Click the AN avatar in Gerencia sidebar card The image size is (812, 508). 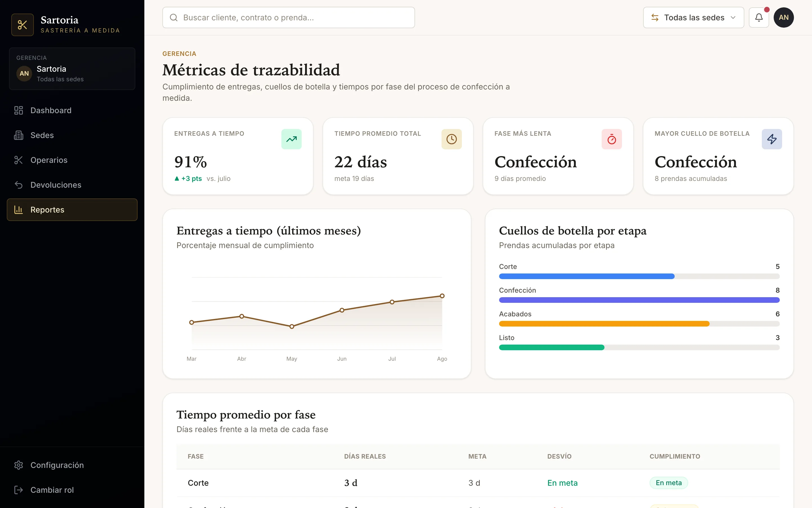pos(24,74)
